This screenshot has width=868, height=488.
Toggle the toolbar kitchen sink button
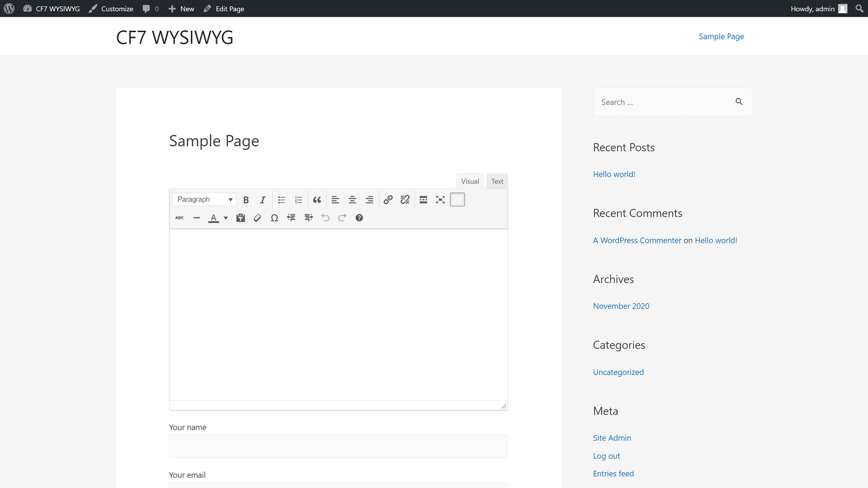pyautogui.click(x=458, y=199)
